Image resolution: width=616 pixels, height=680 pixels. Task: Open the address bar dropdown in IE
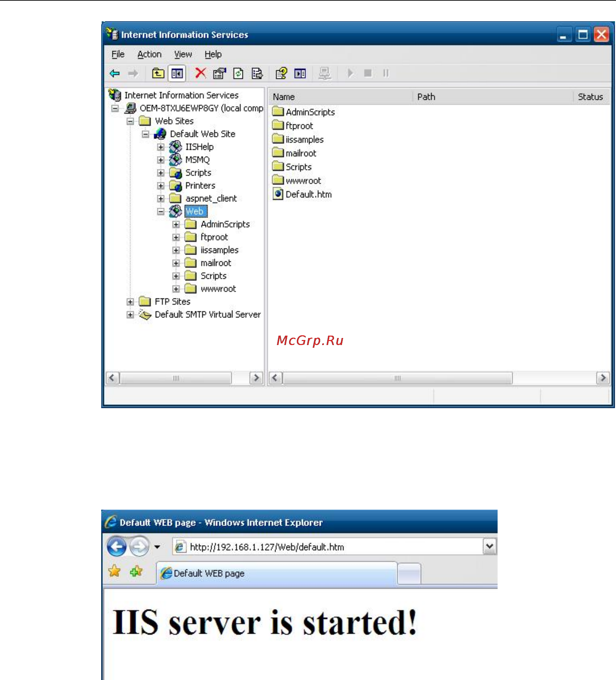(x=490, y=547)
